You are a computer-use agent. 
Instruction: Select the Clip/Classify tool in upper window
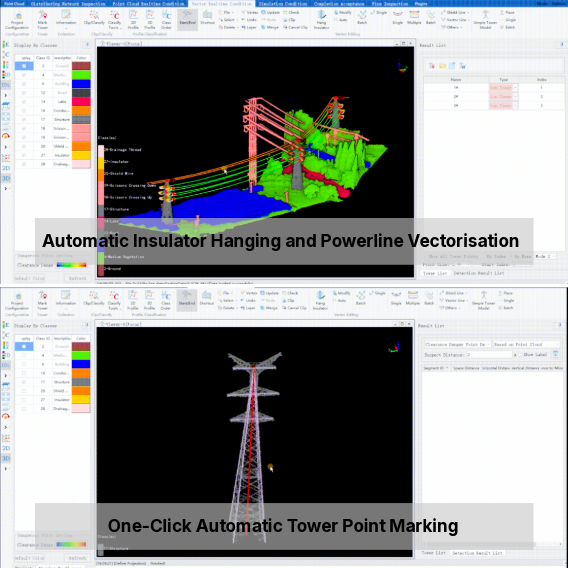94,18
